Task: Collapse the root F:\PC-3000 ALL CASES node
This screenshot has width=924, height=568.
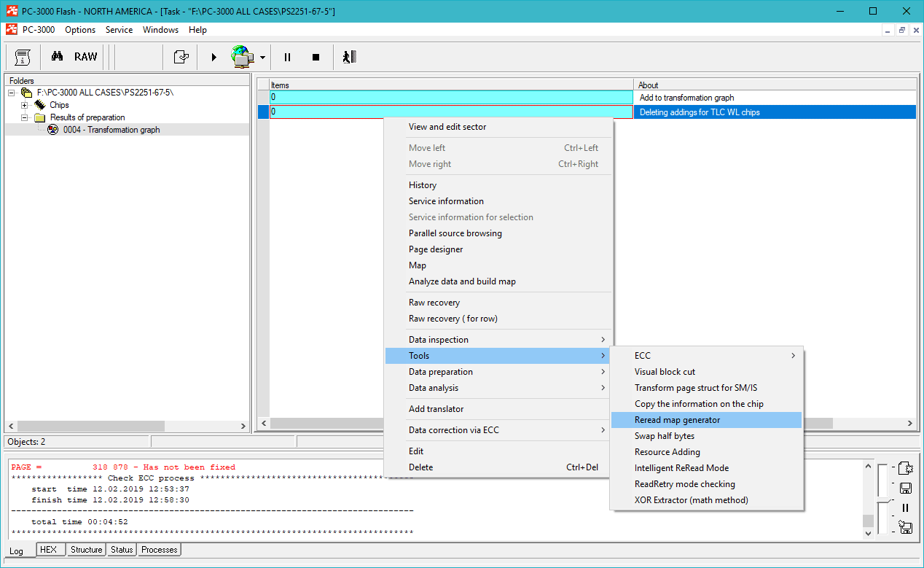Action: tap(12, 93)
